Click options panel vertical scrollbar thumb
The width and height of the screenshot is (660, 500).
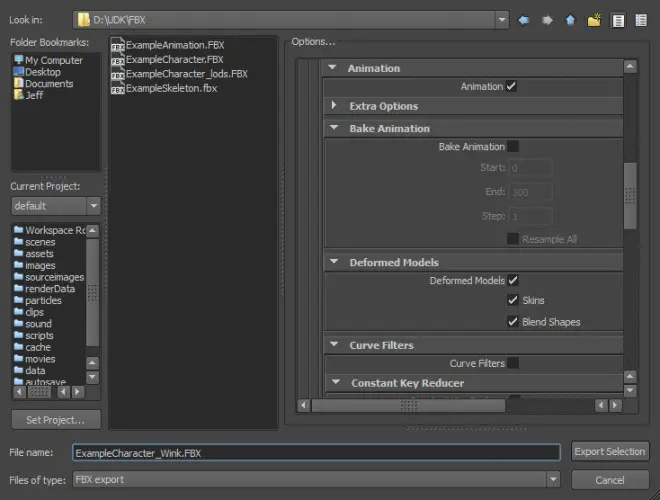(x=630, y=196)
